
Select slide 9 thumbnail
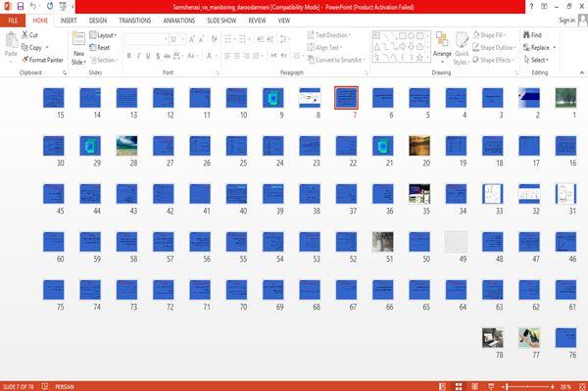[273, 98]
